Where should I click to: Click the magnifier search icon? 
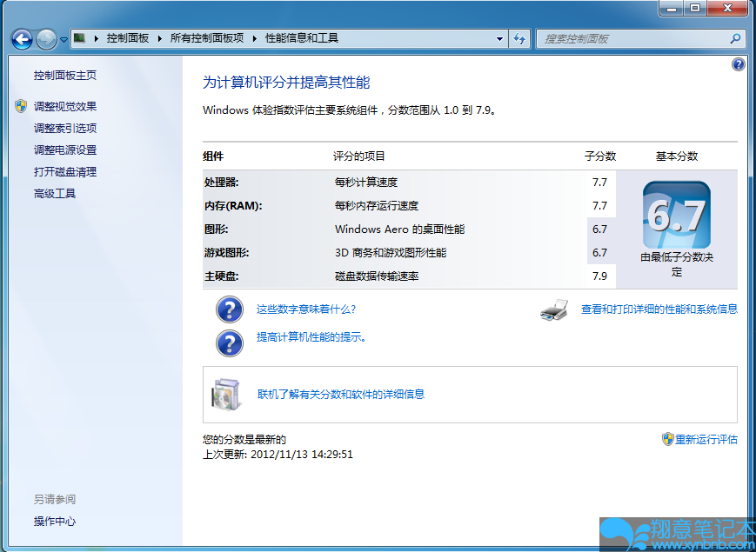point(735,38)
